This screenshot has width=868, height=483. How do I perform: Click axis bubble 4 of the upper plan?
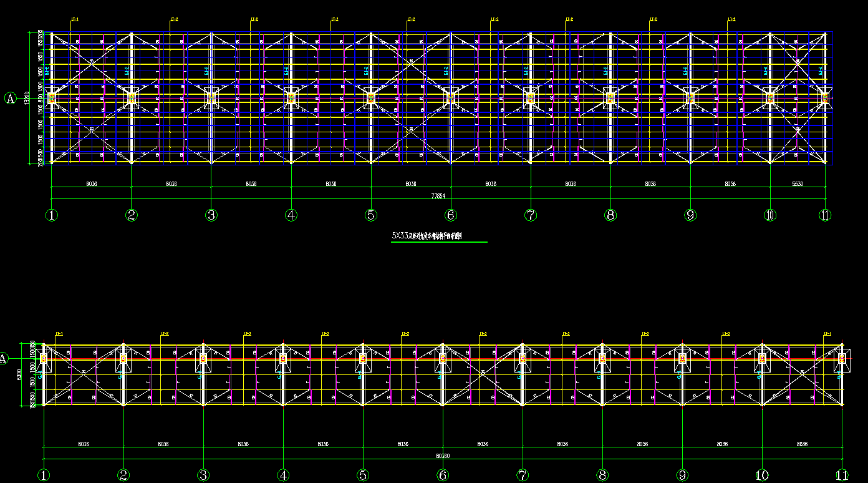291,215
